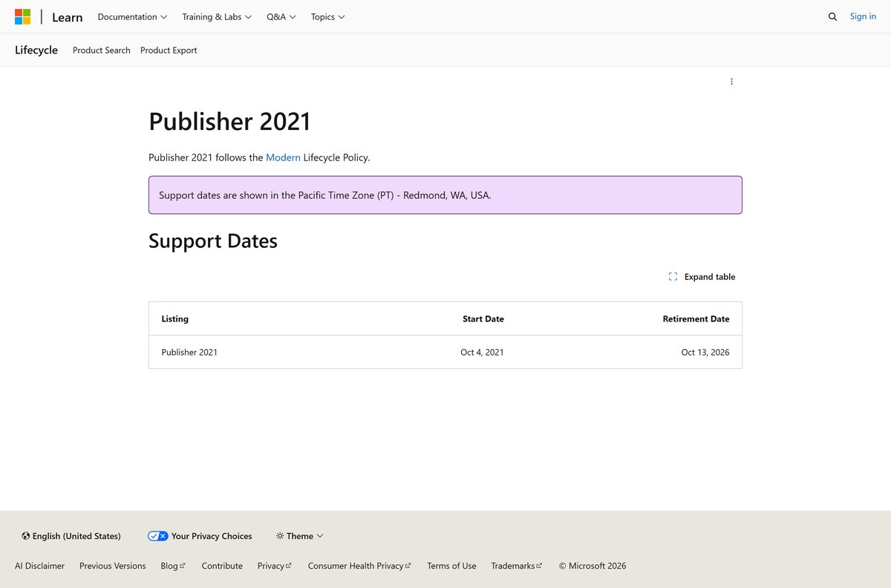Click the Pacific Time Zone notice

[x=446, y=195]
